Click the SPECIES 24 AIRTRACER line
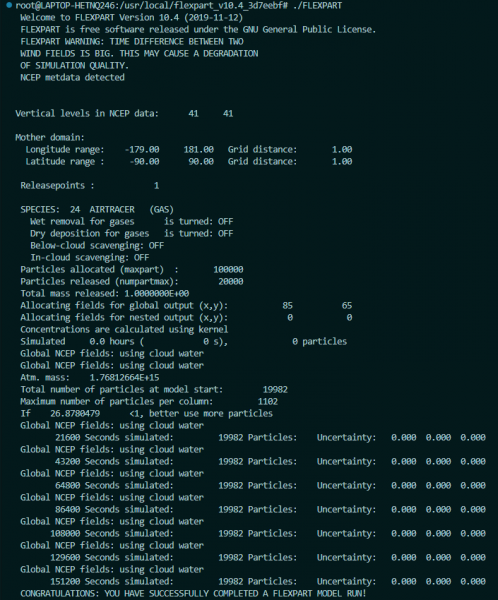Screen dimensions: 498x600 tap(97, 209)
